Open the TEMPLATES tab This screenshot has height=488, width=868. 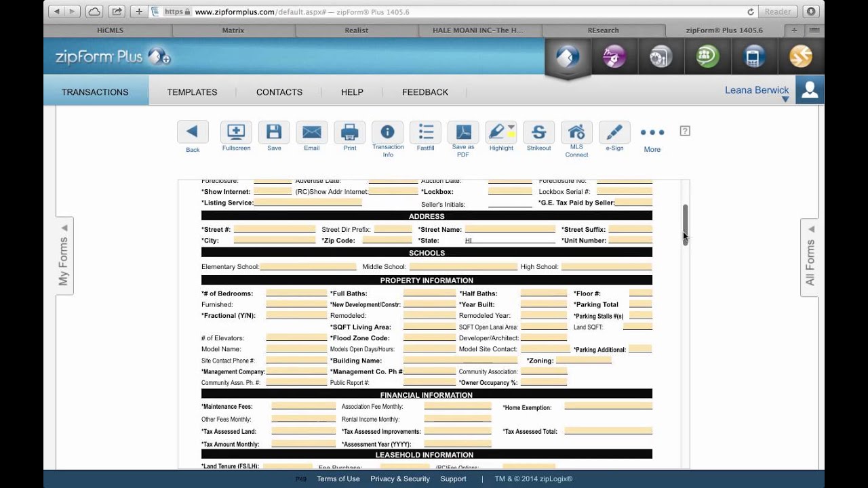192,91
